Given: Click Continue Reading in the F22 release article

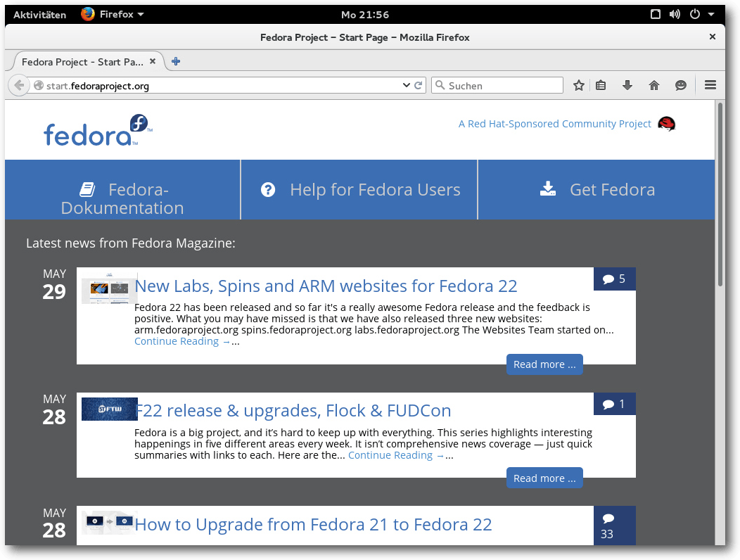Looking at the screenshot, I should (x=396, y=455).
